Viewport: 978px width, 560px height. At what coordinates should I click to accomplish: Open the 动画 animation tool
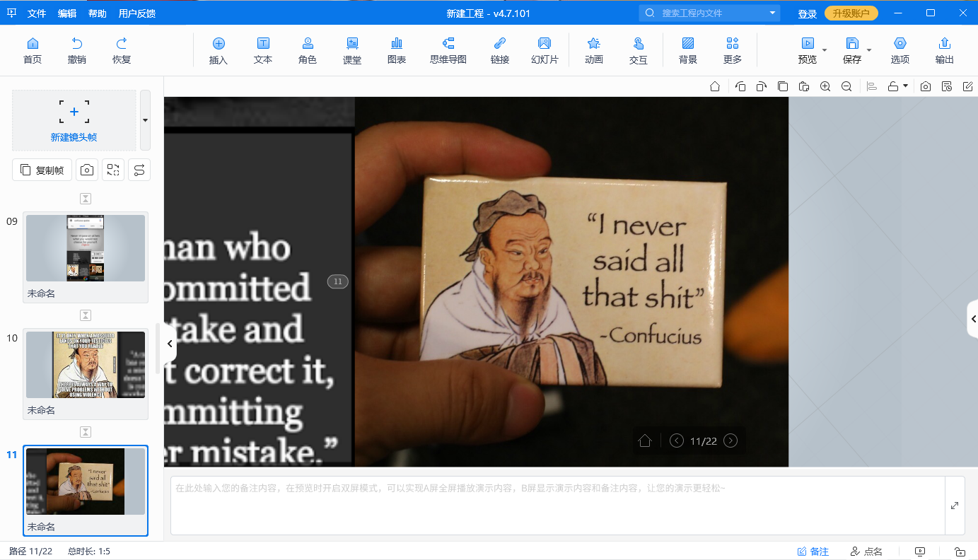coord(594,50)
